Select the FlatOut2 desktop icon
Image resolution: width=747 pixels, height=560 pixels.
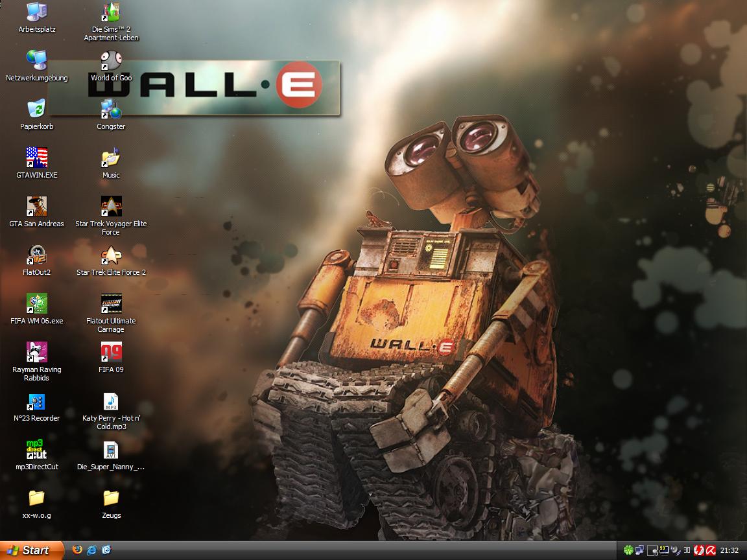tap(37, 255)
